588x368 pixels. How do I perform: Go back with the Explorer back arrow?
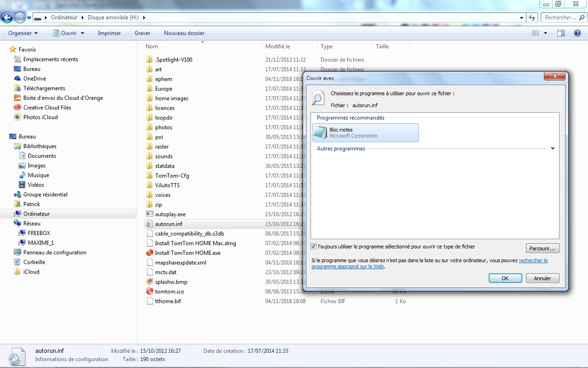click(7, 17)
